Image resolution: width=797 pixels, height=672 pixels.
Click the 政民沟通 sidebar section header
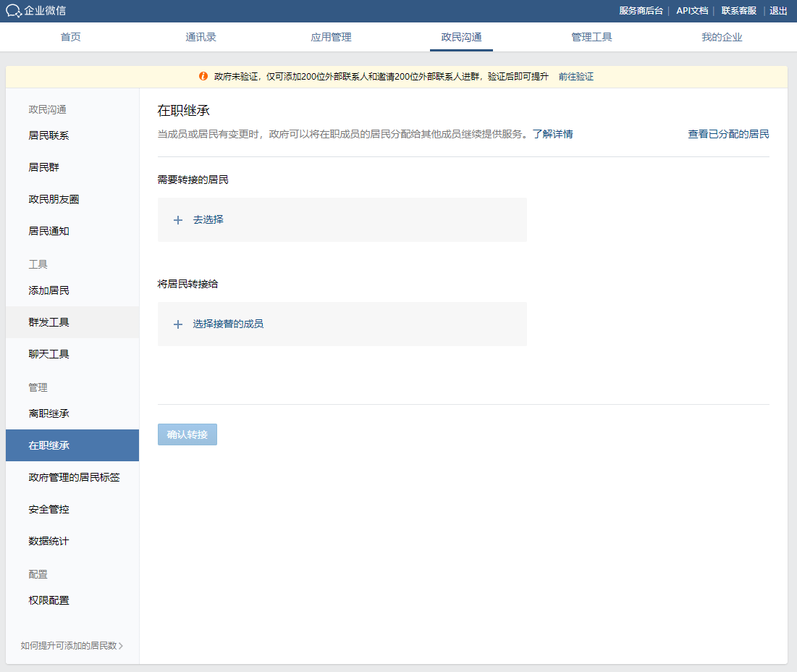[47, 110]
